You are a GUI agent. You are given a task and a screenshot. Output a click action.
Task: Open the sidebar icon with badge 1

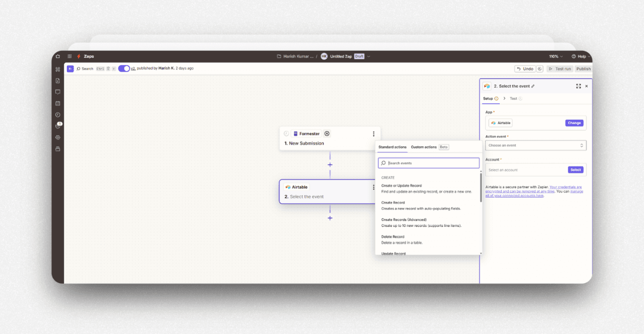(x=58, y=126)
